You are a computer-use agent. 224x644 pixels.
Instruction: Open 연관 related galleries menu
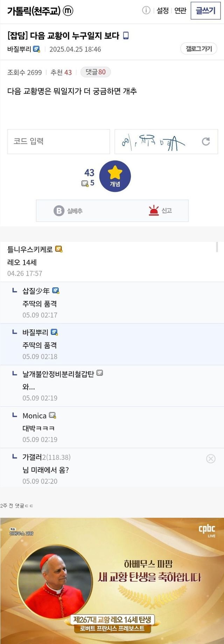coord(180,11)
